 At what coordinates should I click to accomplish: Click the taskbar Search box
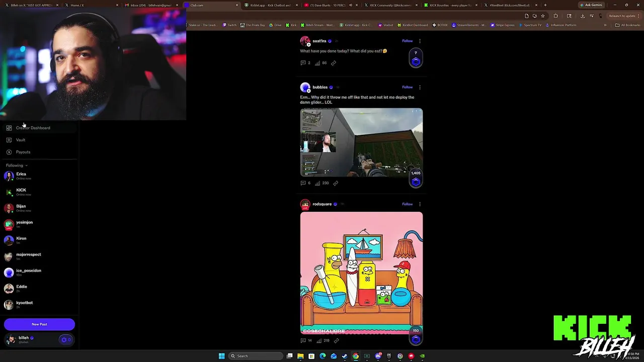(256, 356)
